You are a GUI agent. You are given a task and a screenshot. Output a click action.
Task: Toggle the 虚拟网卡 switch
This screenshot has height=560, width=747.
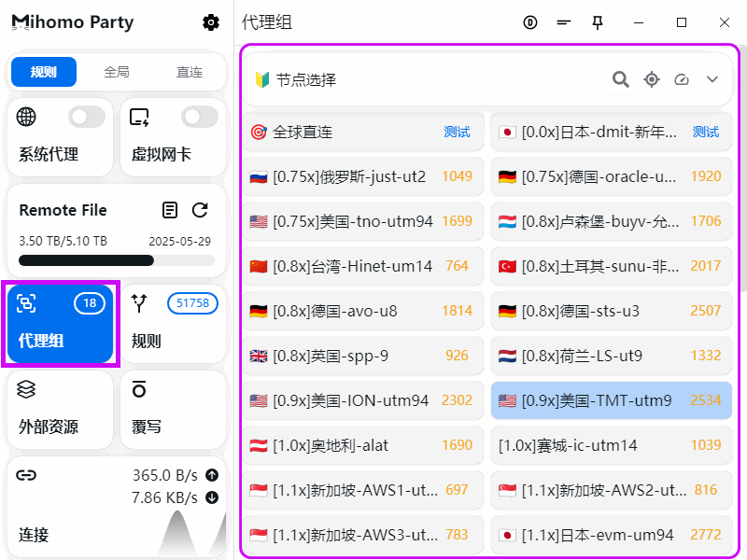[200, 117]
